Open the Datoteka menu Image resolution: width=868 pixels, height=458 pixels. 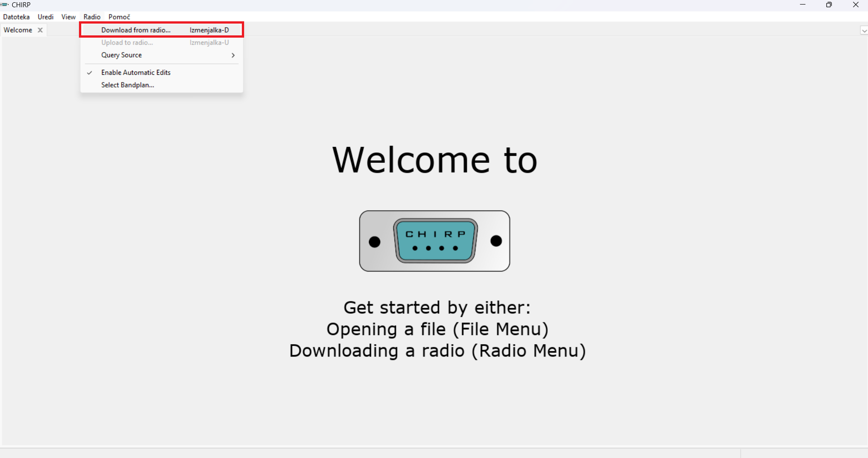pos(16,17)
